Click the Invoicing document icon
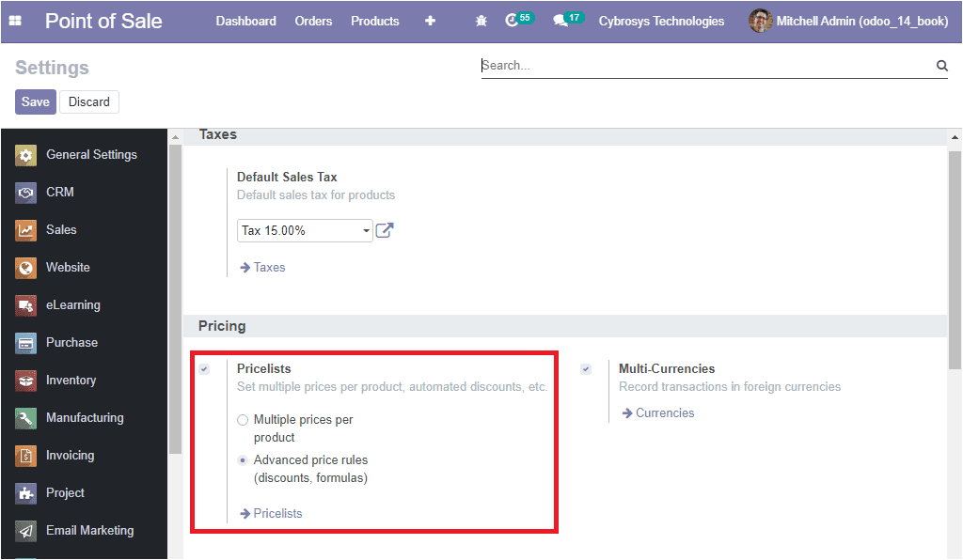This screenshot has height=560, width=963. point(25,455)
